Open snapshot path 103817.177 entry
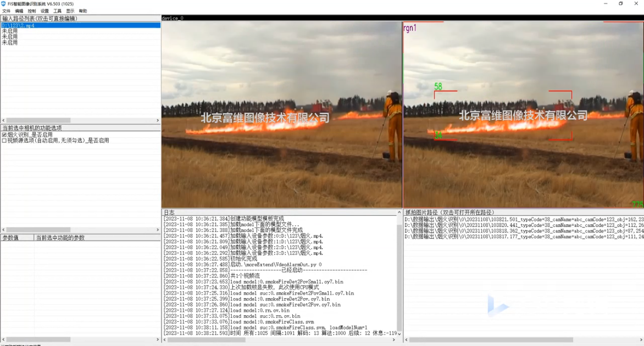The image size is (644, 346). (524, 237)
